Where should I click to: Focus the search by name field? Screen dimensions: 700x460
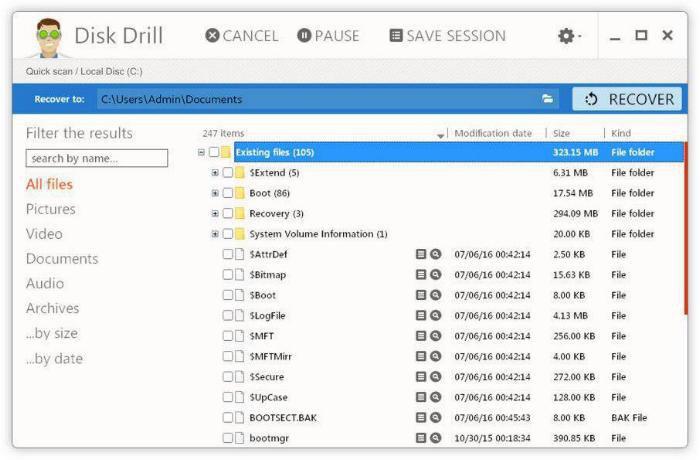coord(97,158)
